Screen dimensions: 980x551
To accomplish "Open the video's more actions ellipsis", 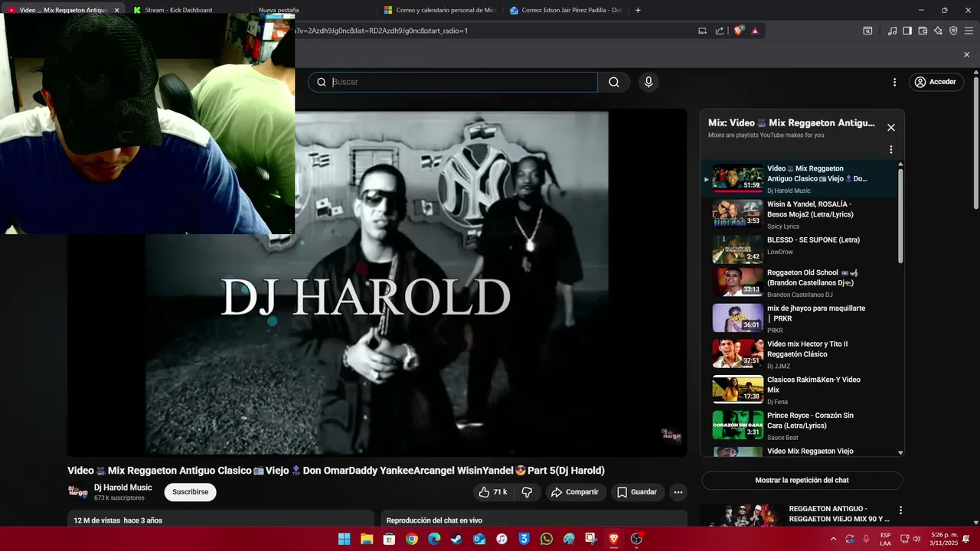I will tap(678, 492).
